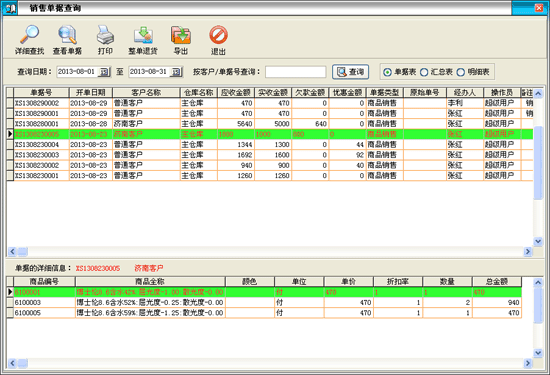This screenshot has height=375, width=550.
Task: Open the 详细查找 detailed search tool
Action: (x=29, y=40)
